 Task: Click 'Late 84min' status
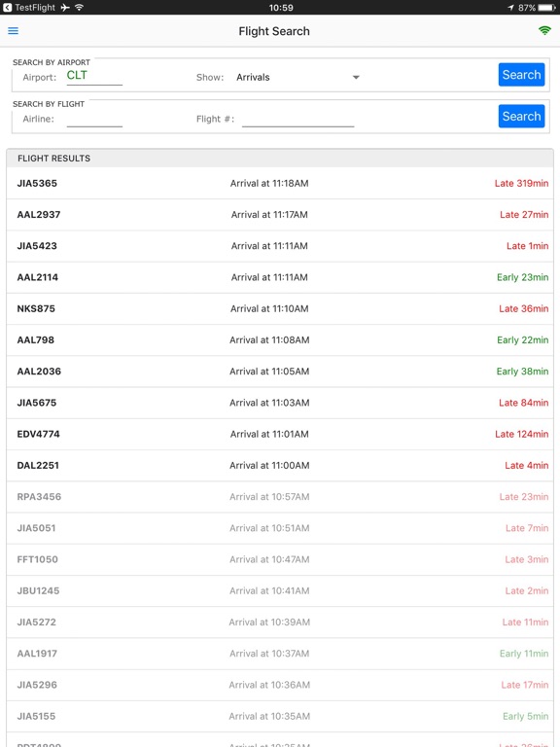click(x=523, y=403)
